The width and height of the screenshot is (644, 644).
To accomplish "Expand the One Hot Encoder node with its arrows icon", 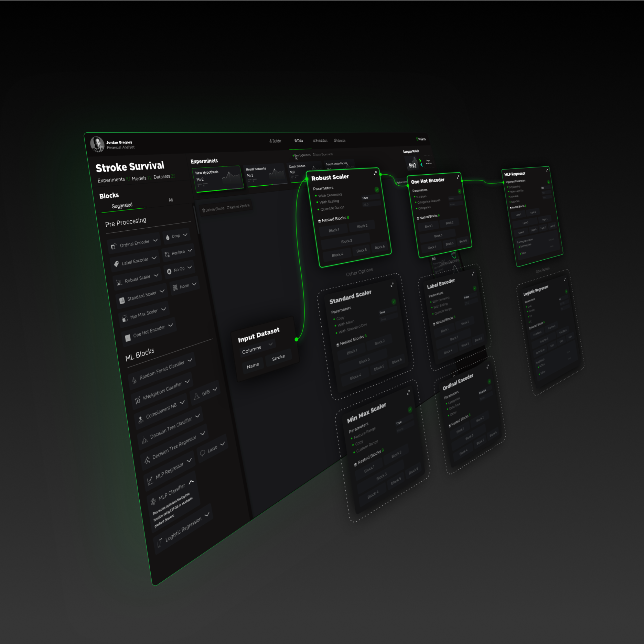I will [x=458, y=177].
